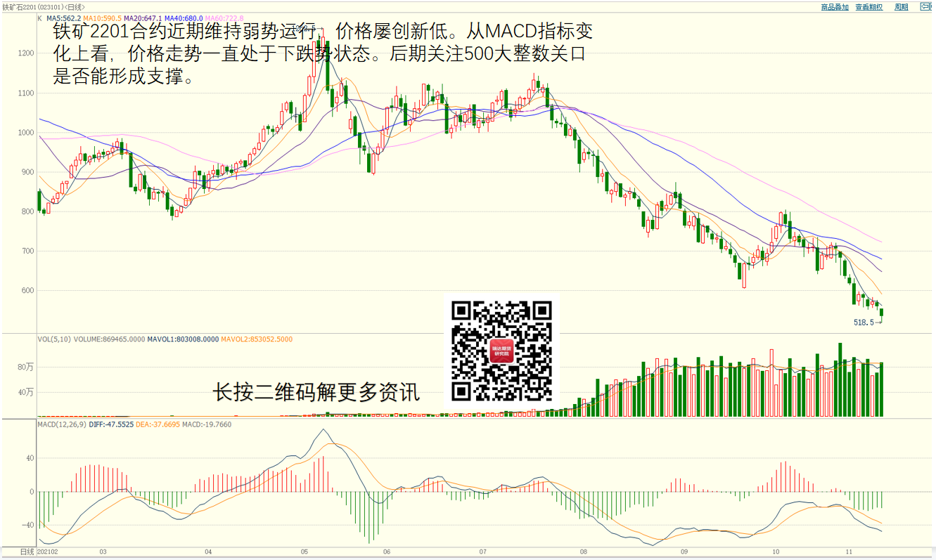This screenshot has height=560, width=936.
Task: Click the MA10:590.5 orange indicator label
Action: [x=103, y=18]
